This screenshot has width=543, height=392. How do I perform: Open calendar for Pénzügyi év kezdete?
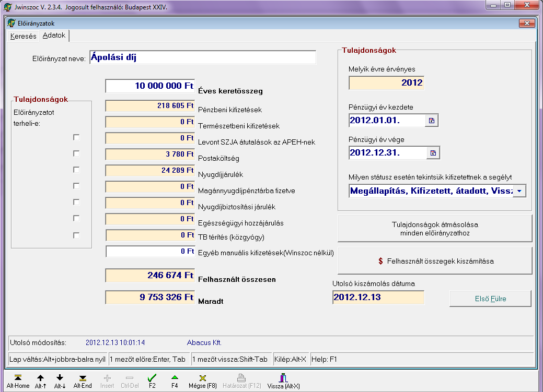point(432,121)
